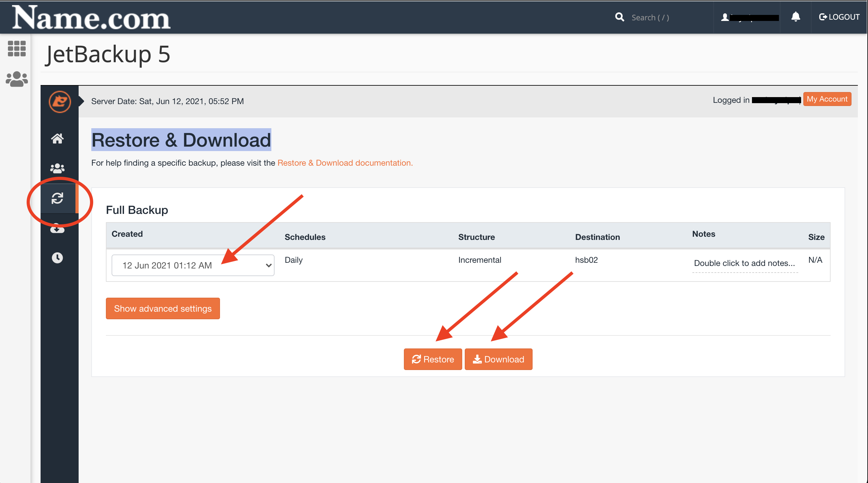Click the notification bell icon
Image resolution: width=868 pixels, height=483 pixels.
[x=795, y=17]
